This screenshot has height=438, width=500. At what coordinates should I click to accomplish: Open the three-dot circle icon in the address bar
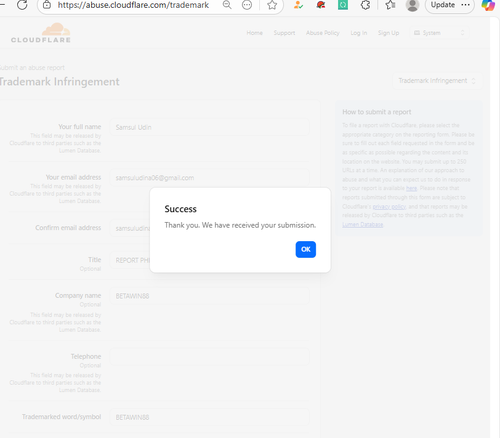247,5
